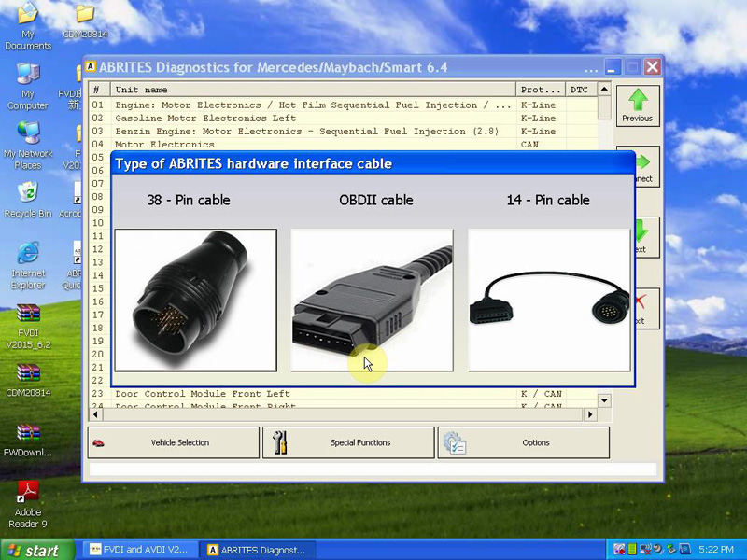This screenshot has height=560, width=747.
Task: Launch Internet Explorer from desktop
Action: [28, 263]
